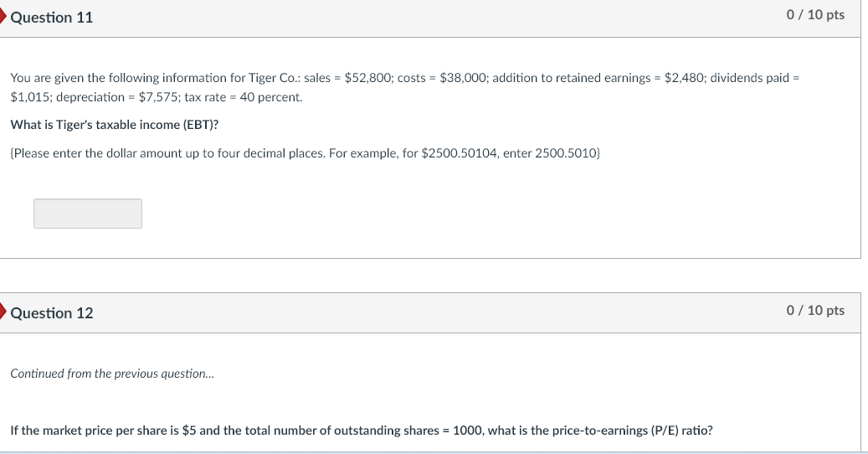Click the 0 / 10 pts score of Question 11
Screen dimensions: 868x454
tap(815, 15)
